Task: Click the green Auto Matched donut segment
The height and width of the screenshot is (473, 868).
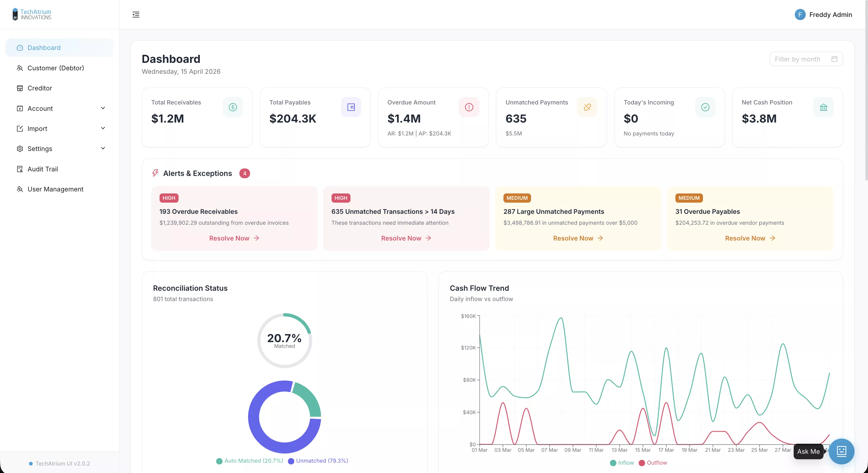Action: [x=309, y=398]
